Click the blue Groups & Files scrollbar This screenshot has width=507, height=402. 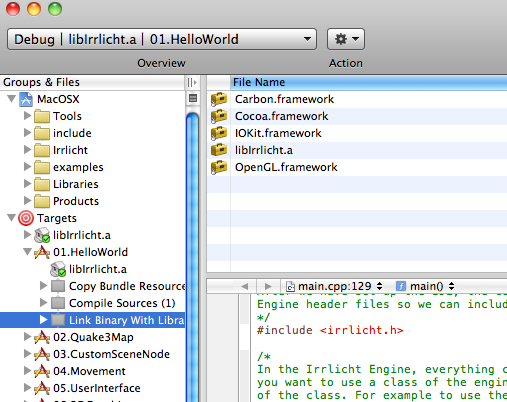(192, 257)
